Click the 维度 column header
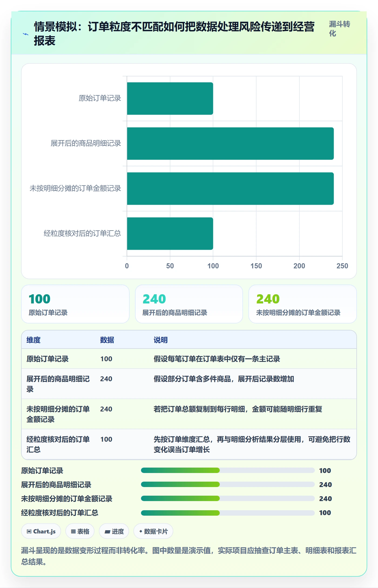The width and height of the screenshot is (378, 588). pyautogui.click(x=33, y=340)
